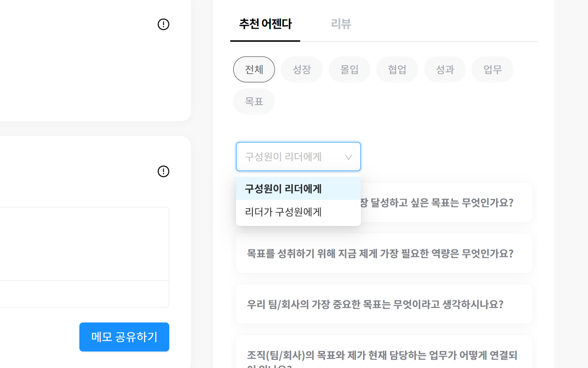Click the 메모 공유하기 button

pos(124,337)
